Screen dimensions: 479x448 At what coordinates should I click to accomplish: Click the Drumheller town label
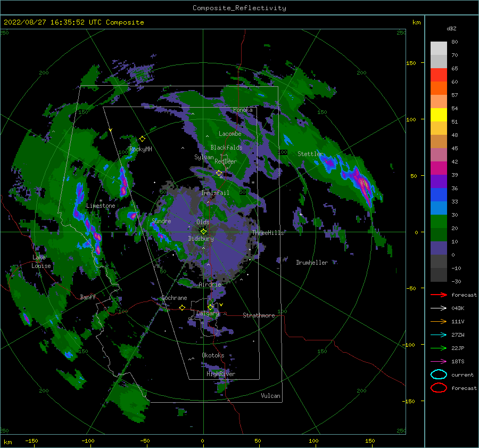point(312,263)
